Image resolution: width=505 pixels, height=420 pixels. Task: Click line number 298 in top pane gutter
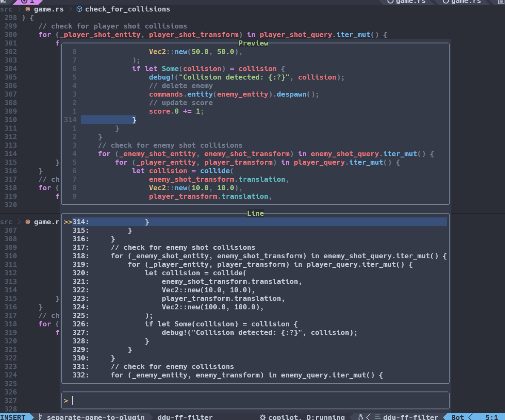[x=10, y=18]
